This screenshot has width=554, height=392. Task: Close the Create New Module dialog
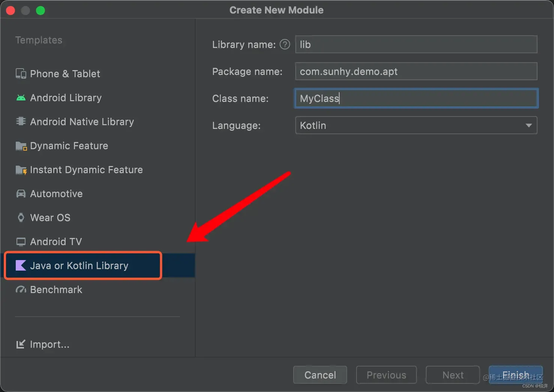(10, 10)
